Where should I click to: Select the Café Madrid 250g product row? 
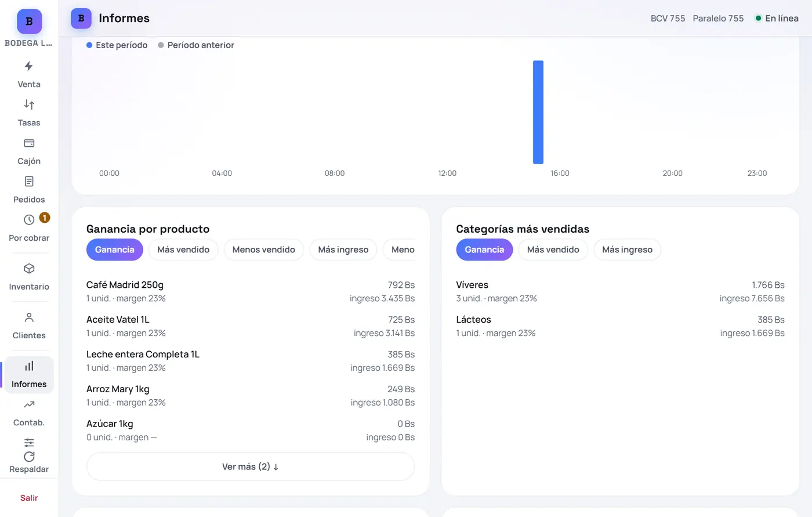251,291
